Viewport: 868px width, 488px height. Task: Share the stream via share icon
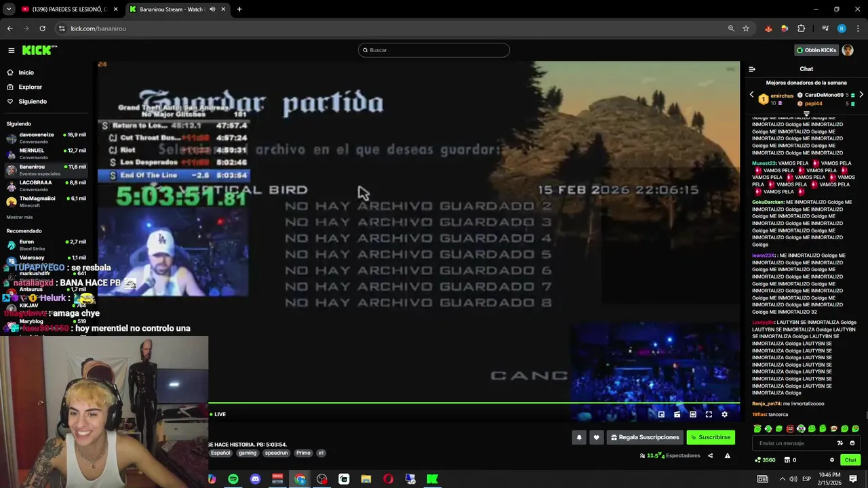710,455
